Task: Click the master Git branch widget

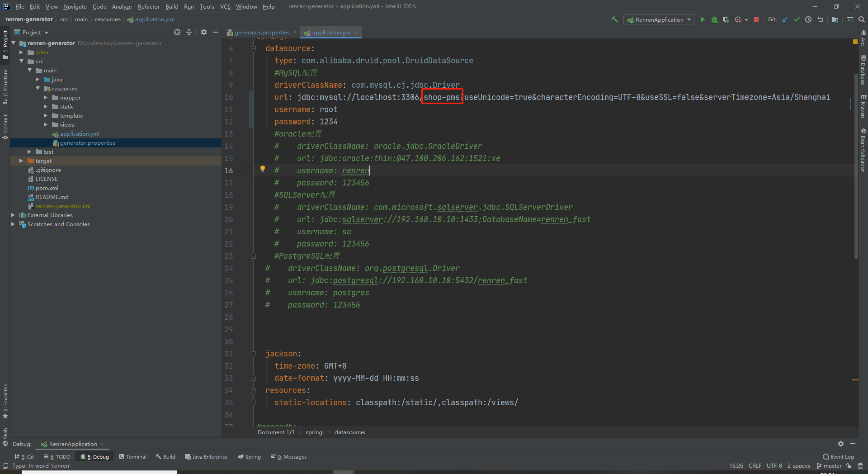Action: (x=829, y=466)
